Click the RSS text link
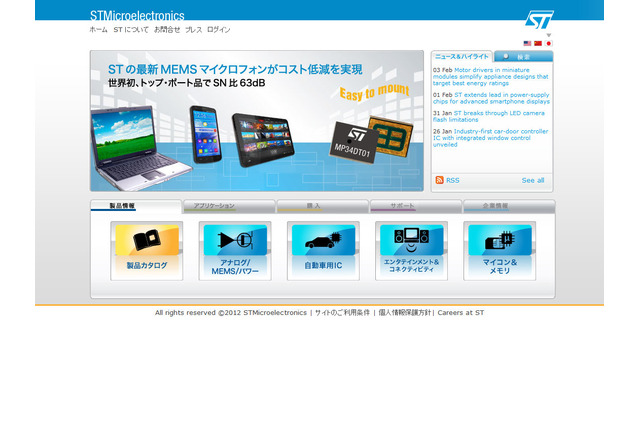640x426 pixels. click(453, 180)
